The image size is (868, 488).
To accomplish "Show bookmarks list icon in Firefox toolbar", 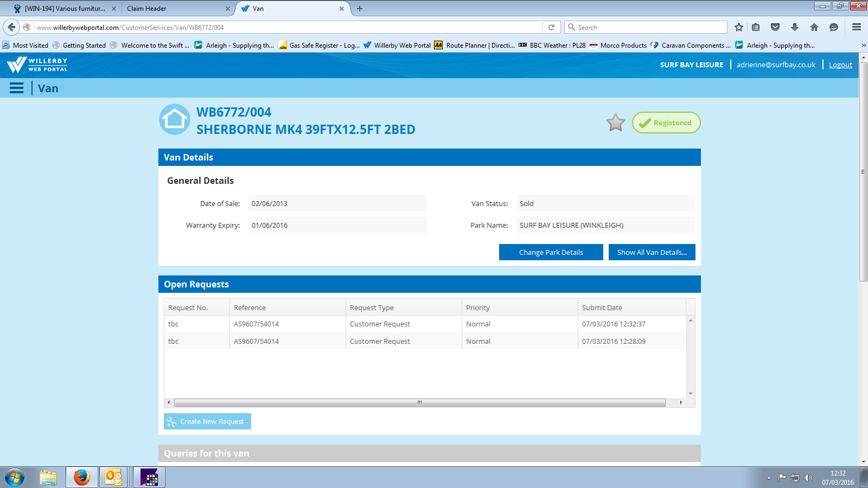I will tap(756, 27).
